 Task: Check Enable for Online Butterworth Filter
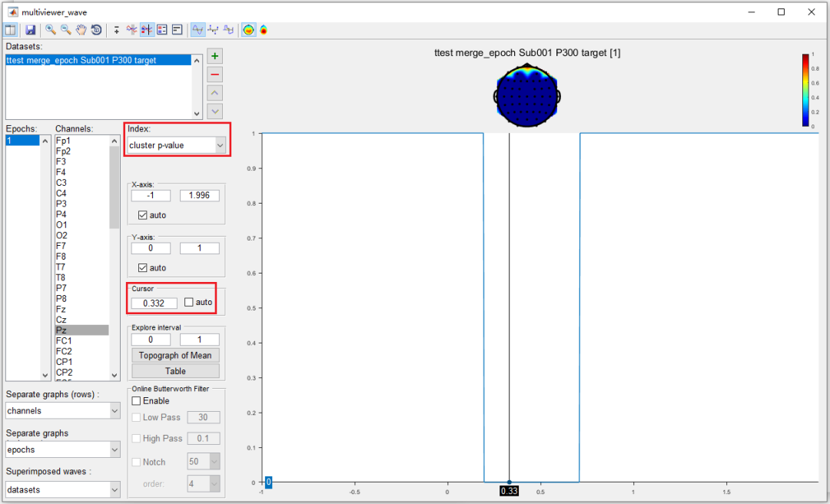(136, 401)
